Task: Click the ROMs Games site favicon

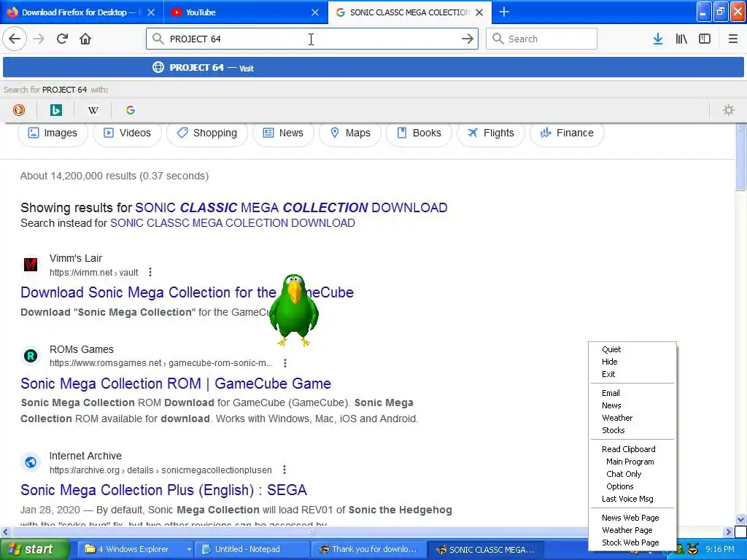Action: pyautogui.click(x=31, y=355)
